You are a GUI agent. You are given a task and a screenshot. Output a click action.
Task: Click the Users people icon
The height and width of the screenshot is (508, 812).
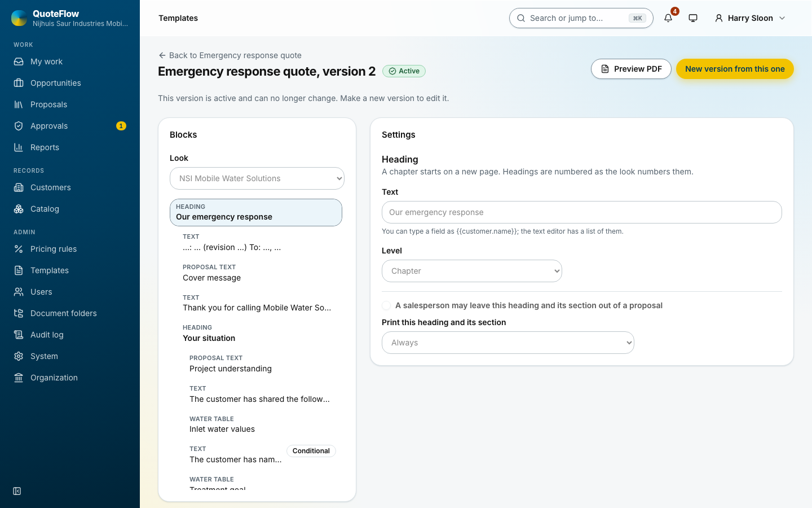[19, 292]
